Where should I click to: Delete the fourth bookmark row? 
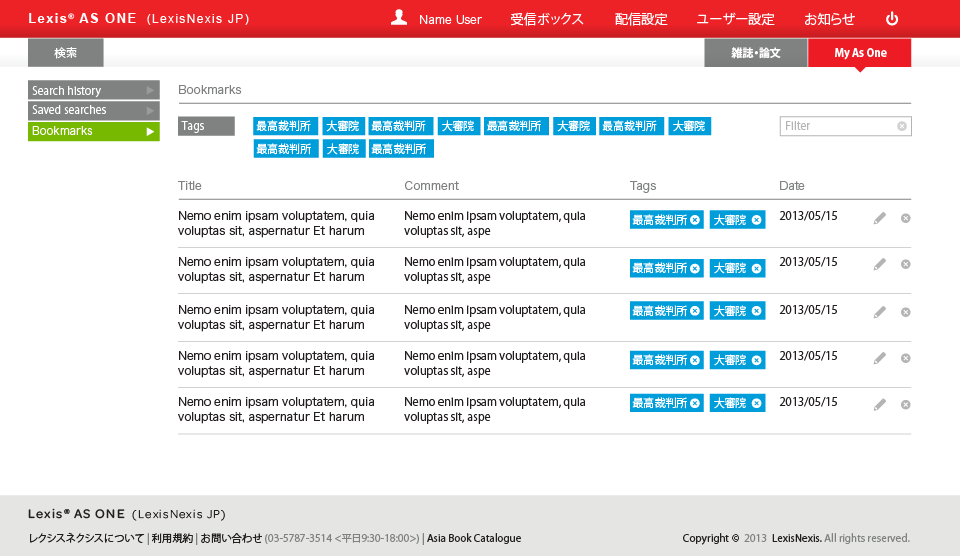coord(906,358)
